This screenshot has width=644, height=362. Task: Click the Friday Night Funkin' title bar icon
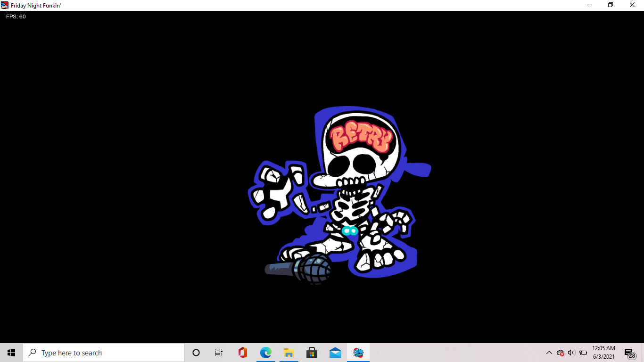point(5,5)
